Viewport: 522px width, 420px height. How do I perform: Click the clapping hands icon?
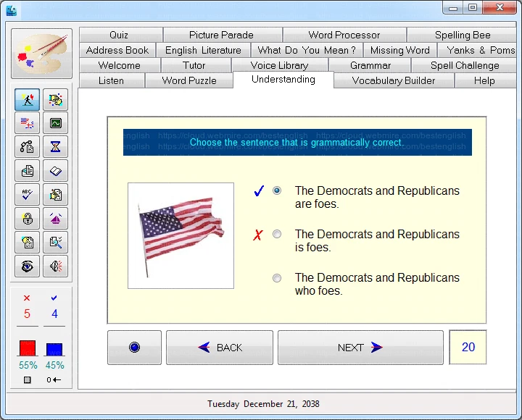pos(55,99)
